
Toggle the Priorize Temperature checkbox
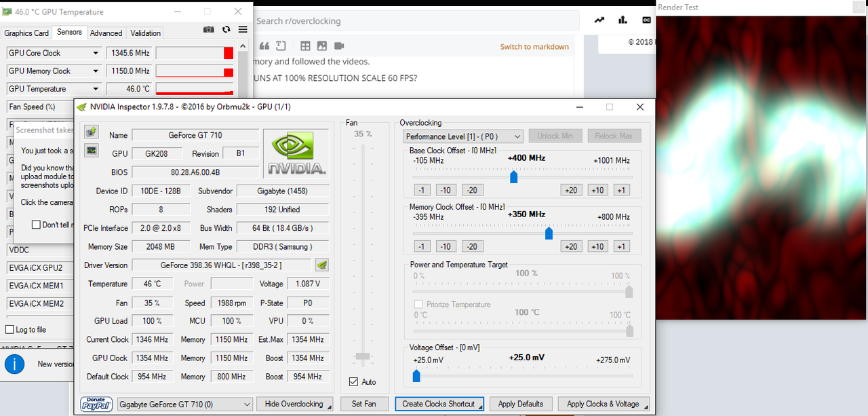[x=418, y=305]
